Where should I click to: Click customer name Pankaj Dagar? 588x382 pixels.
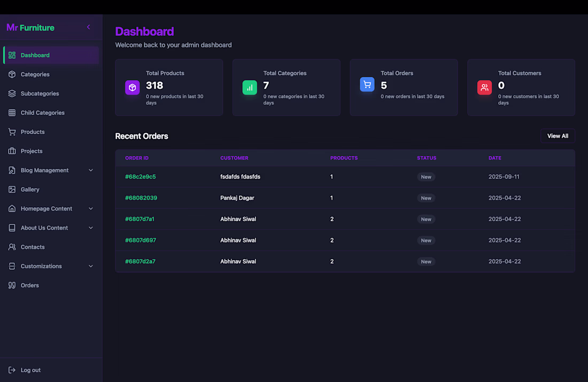pyautogui.click(x=237, y=198)
